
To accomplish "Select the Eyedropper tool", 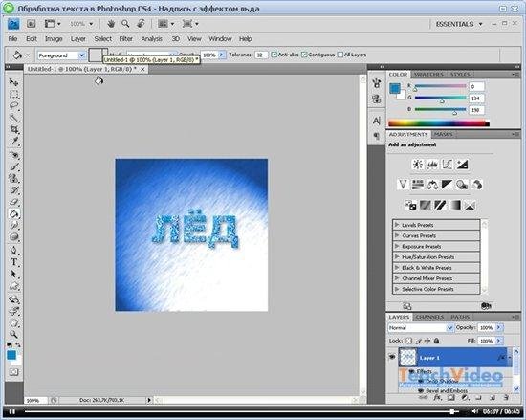I will pos(13,142).
